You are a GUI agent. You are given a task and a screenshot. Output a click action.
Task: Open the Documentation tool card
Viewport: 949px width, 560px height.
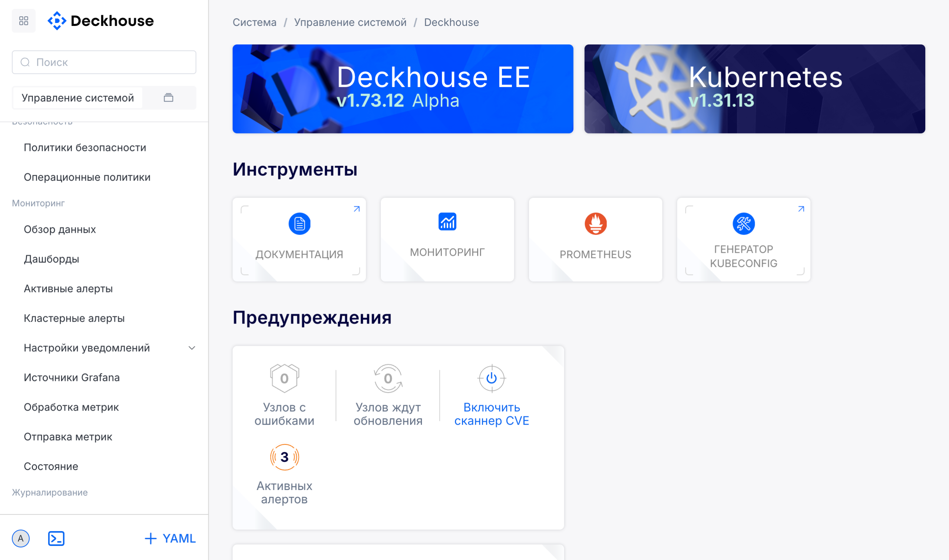(x=299, y=239)
